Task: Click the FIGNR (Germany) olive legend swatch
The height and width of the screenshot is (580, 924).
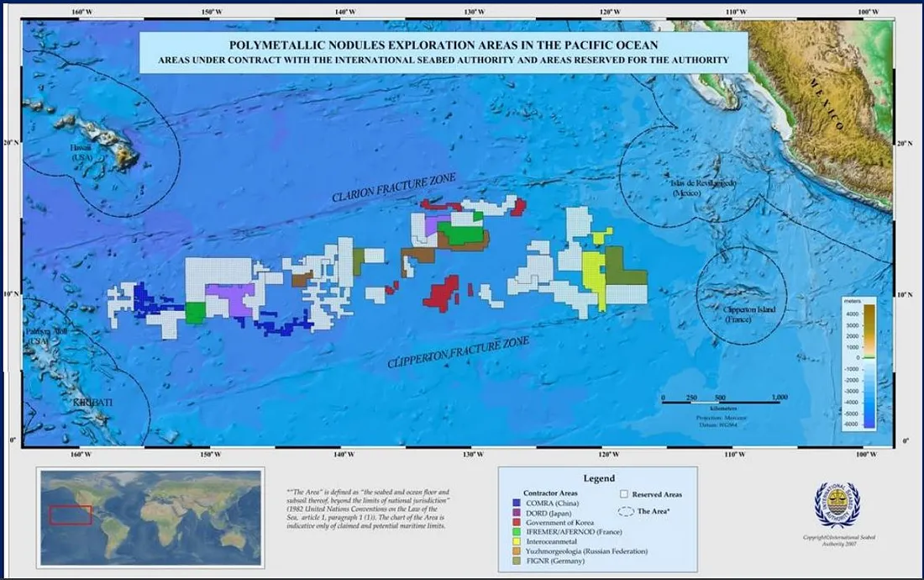Action: [x=517, y=561]
